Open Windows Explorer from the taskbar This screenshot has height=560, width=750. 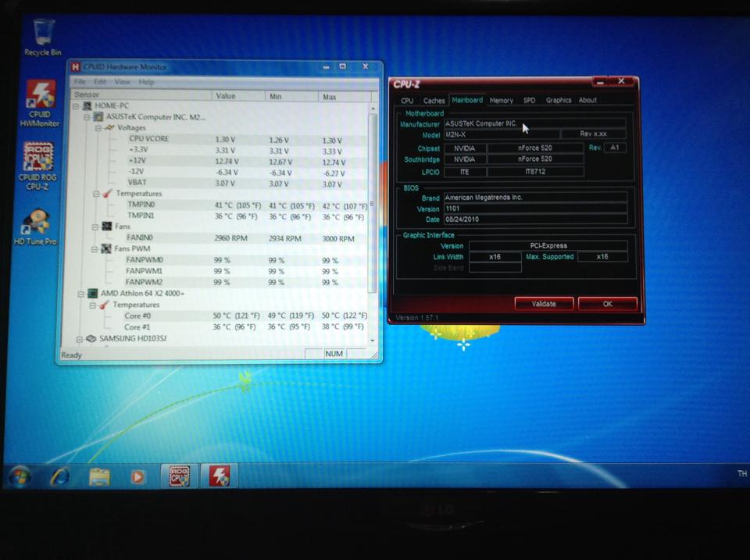[99, 476]
